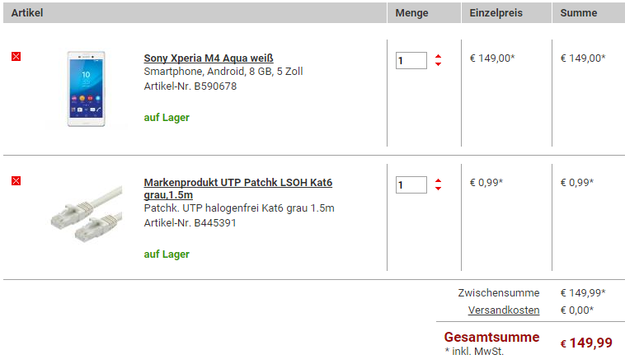Remove Sony Xperia M4 Aqua from cart

[16, 57]
